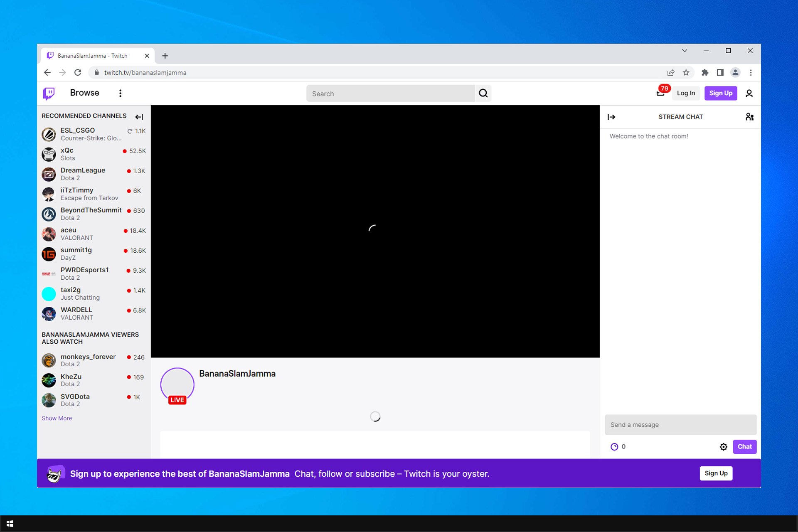The image size is (798, 532).
Task: Open the DreamLeague channel
Action: click(x=94, y=174)
